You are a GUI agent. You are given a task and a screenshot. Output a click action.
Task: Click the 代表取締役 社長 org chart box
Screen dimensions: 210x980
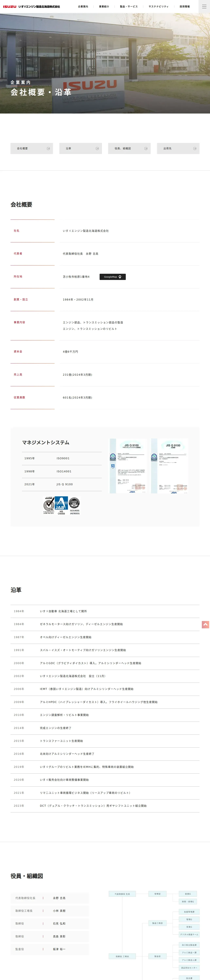tap(122, 894)
